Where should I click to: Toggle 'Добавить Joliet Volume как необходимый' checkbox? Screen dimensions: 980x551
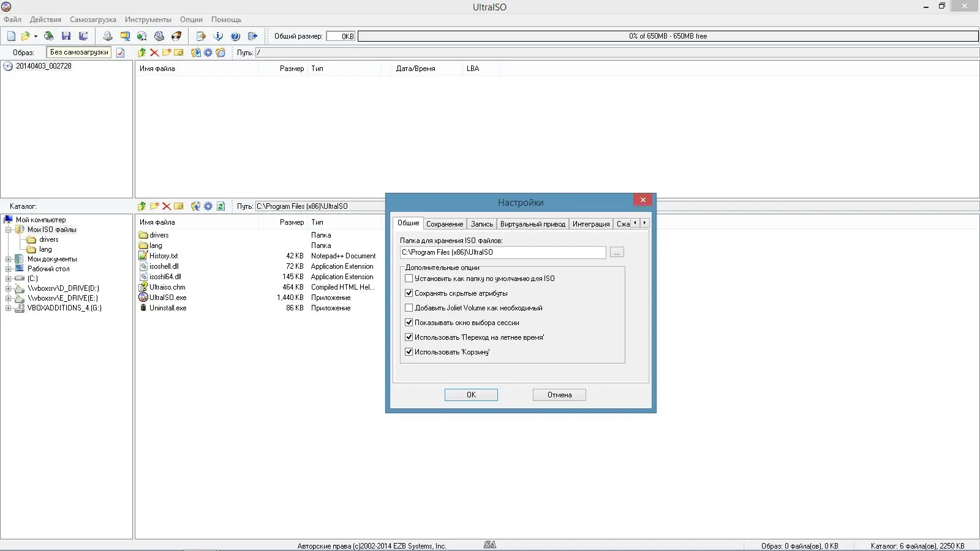(x=409, y=308)
